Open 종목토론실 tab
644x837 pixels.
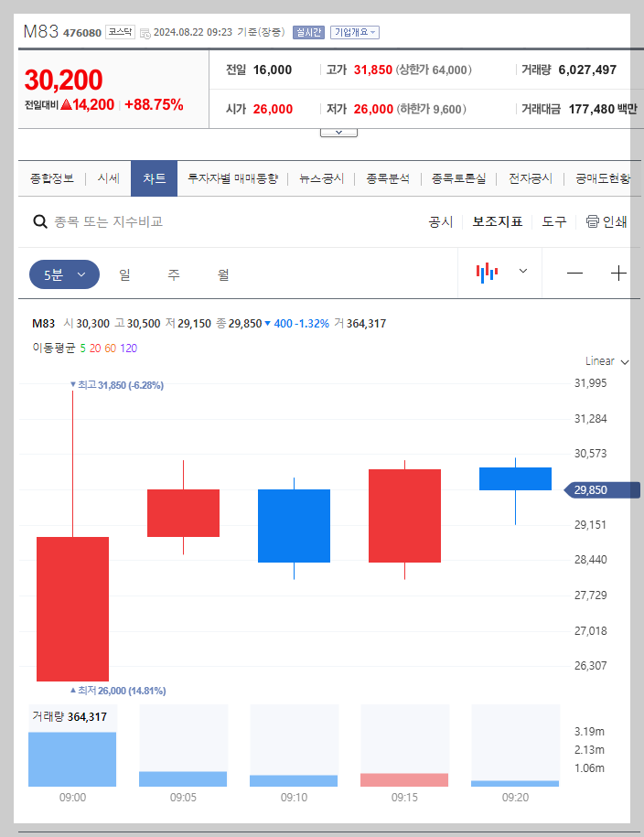pyautogui.click(x=458, y=178)
